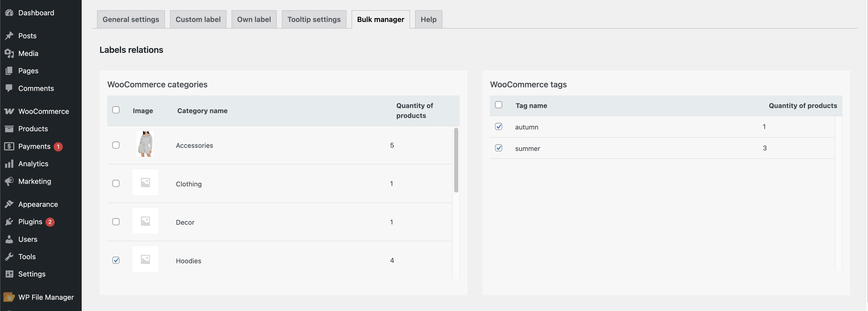868x311 pixels.
Task: Click the autumn tag name
Action: (x=527, y=127)
